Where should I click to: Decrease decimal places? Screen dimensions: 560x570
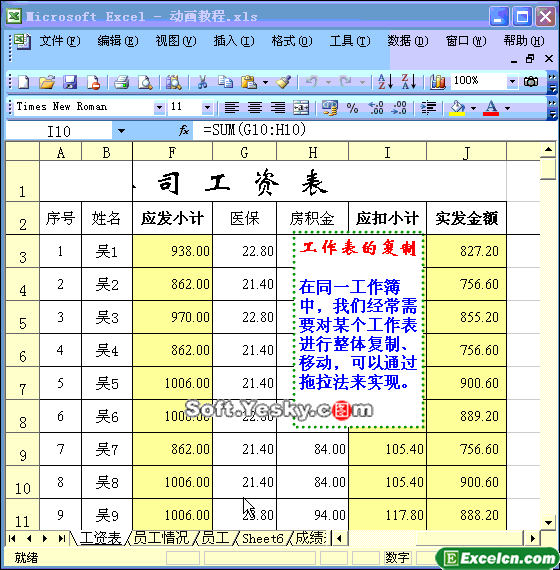tap(399, 108)
